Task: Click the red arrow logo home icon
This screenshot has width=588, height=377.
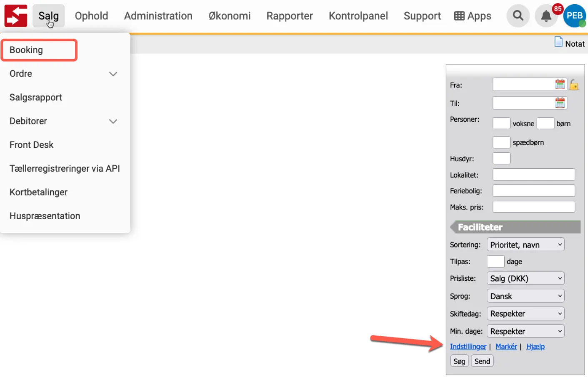Action: (x=16, y=16)
